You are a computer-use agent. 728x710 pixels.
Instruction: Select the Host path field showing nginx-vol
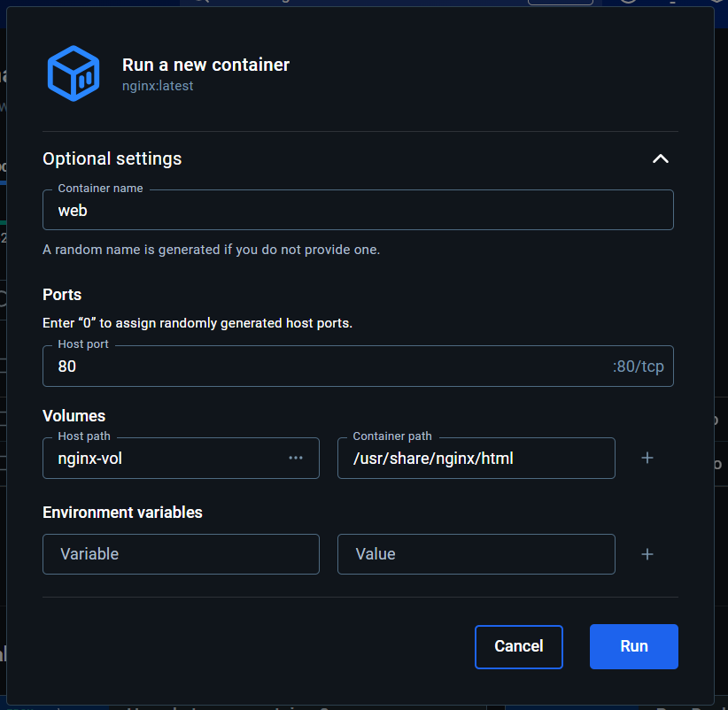159,458
